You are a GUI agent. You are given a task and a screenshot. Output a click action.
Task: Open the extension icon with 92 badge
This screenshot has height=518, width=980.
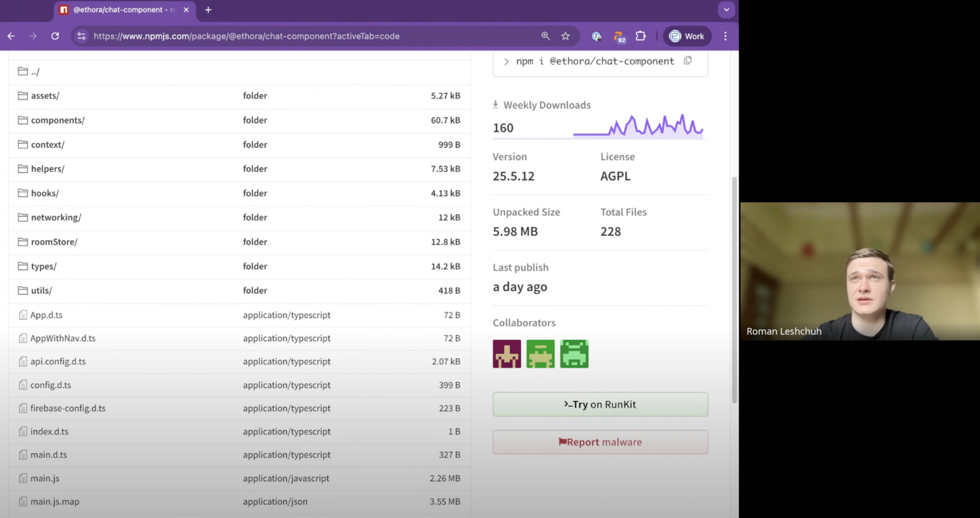(619, 37)
